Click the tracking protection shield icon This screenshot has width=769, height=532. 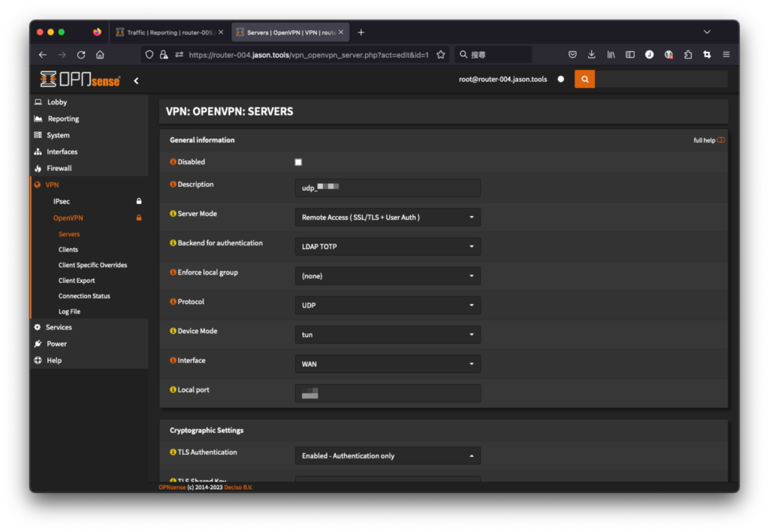[149, 55]
